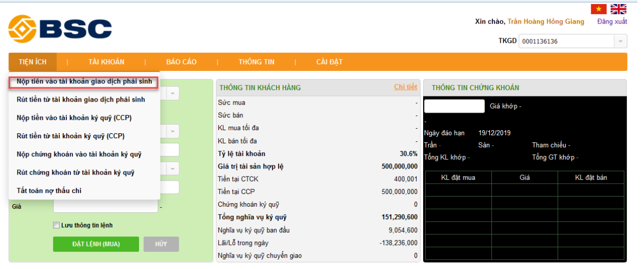Click the Tỷ lệ tài khoản value 30.6%
644x269 pixels.
click(409, 153)
